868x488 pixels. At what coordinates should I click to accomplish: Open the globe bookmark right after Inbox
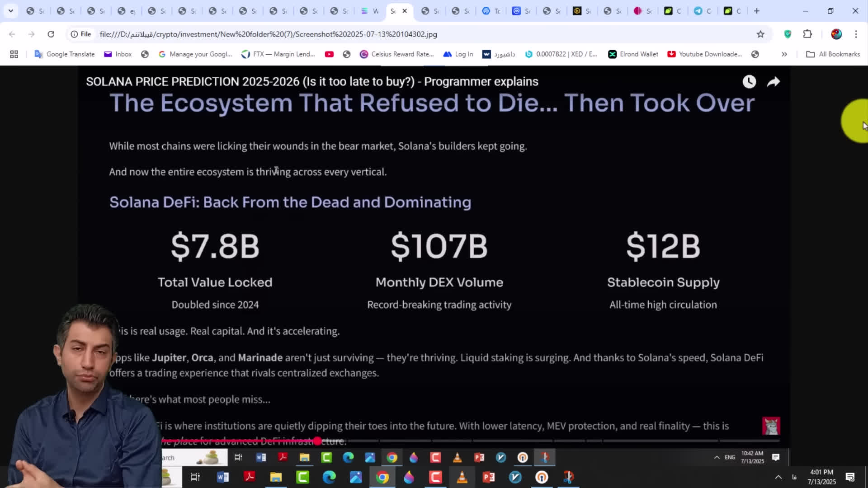click(145, 54)
